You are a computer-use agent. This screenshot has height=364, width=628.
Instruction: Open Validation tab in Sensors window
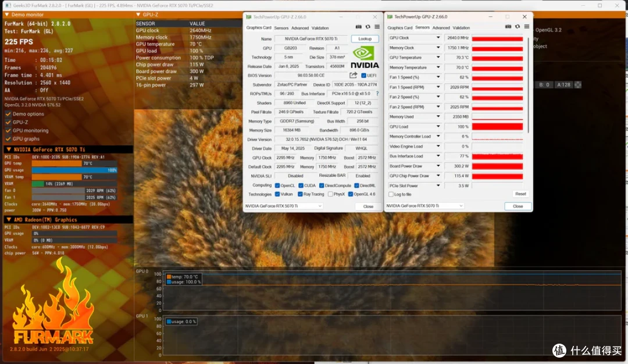click(461, 28)
